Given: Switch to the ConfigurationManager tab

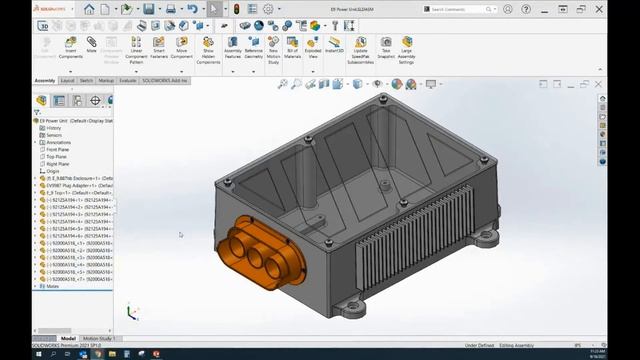Looking at the screenshot, I should 77,100.
